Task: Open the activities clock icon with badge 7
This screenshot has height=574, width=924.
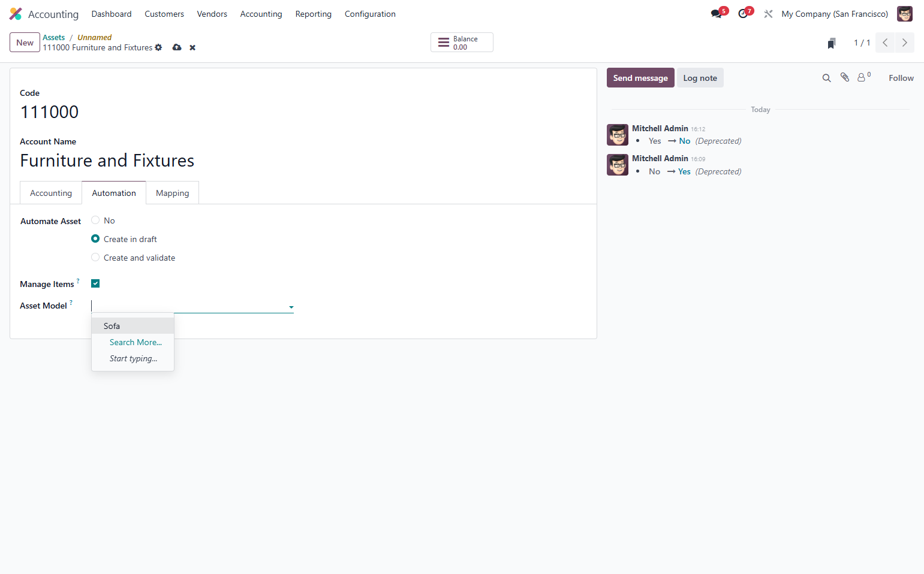Action: [x=743, y=14]
